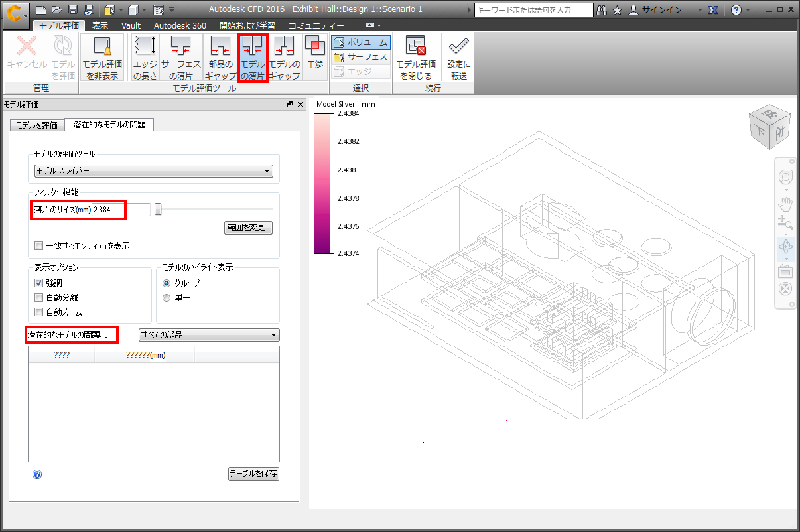The image size is (800, 532).
Task: Expand the orbit tool dropdown arrow
Action: (785, 259)
